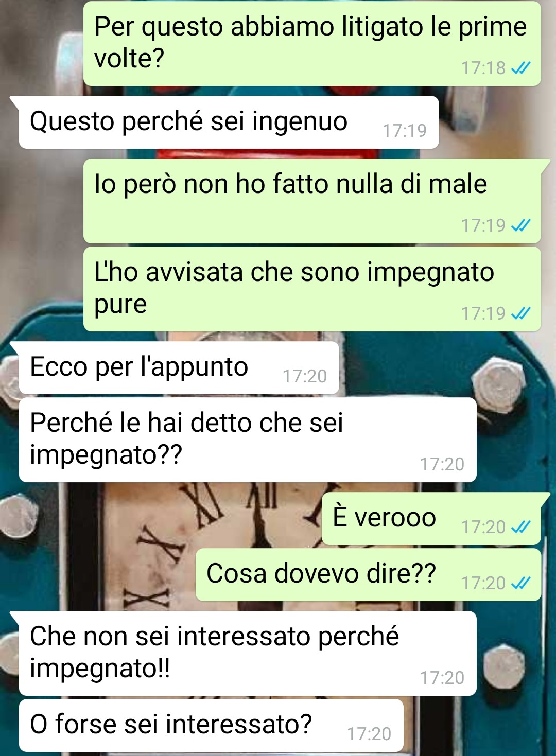This screenshot has height=756, width=556.
Task: Select the received message 'Questo perché sei ingenuo'
Action: pyautogui.click(x=229, y=122)
